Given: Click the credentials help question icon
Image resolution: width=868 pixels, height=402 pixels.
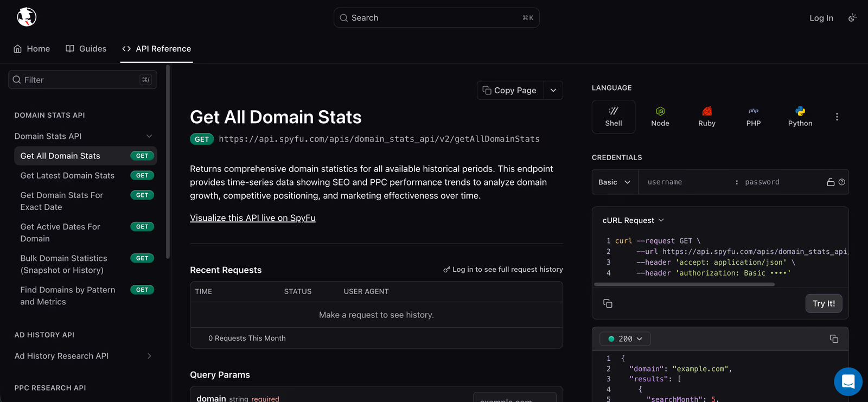Looking at the screenshot, I should click(x=842, y=182).
